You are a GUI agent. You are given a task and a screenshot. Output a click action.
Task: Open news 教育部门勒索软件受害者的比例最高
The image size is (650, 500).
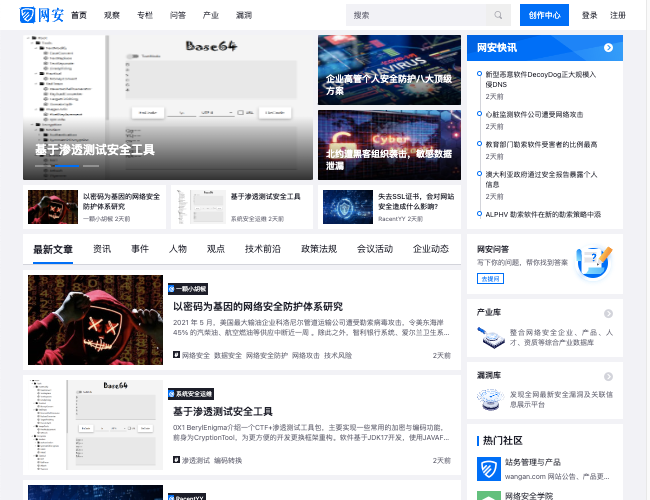(x=541, y=144)
